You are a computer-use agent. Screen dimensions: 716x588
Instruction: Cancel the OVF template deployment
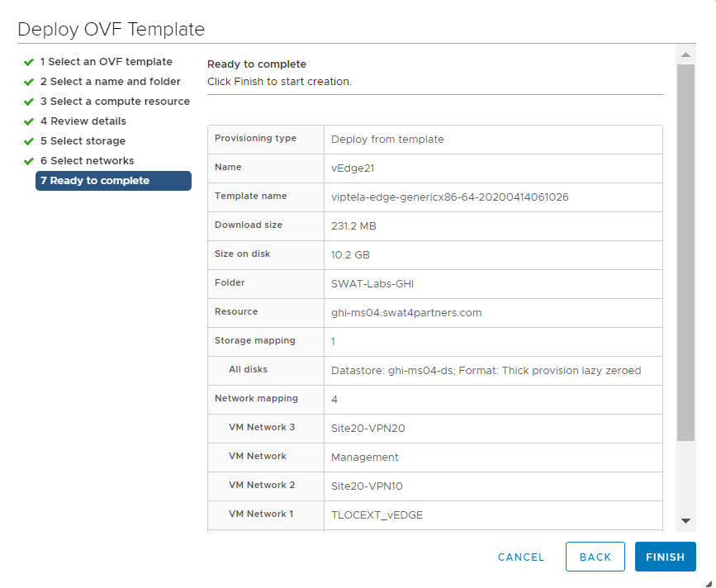click(x=521, y=557)
